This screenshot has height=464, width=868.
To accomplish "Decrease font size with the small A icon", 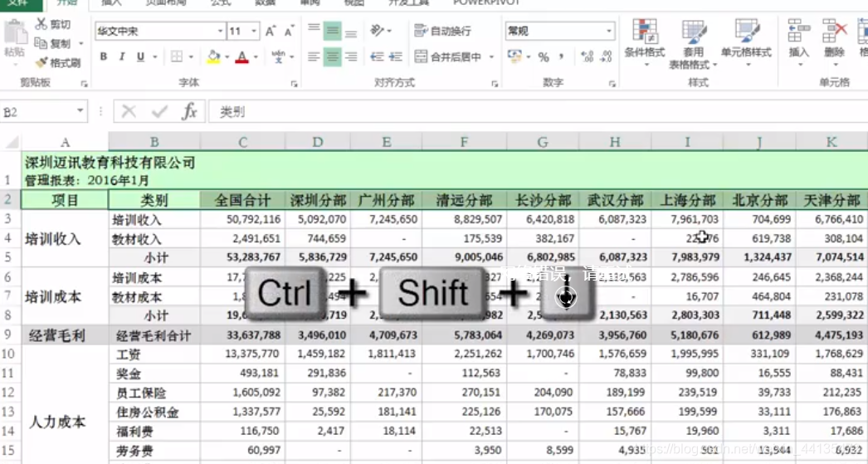I will [289, 32].
